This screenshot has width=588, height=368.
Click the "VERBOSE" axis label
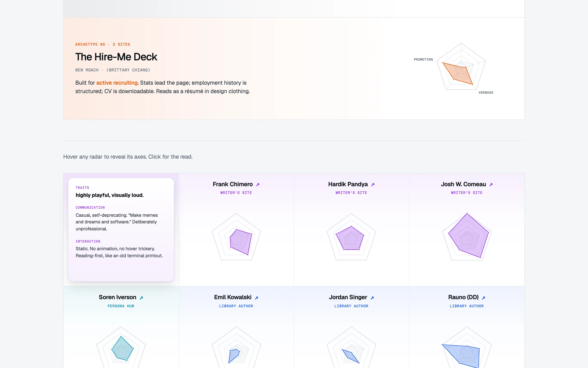(486, 93)
